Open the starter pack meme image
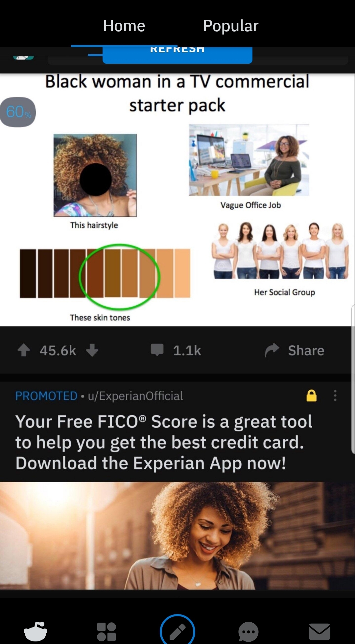 (177, 200)
